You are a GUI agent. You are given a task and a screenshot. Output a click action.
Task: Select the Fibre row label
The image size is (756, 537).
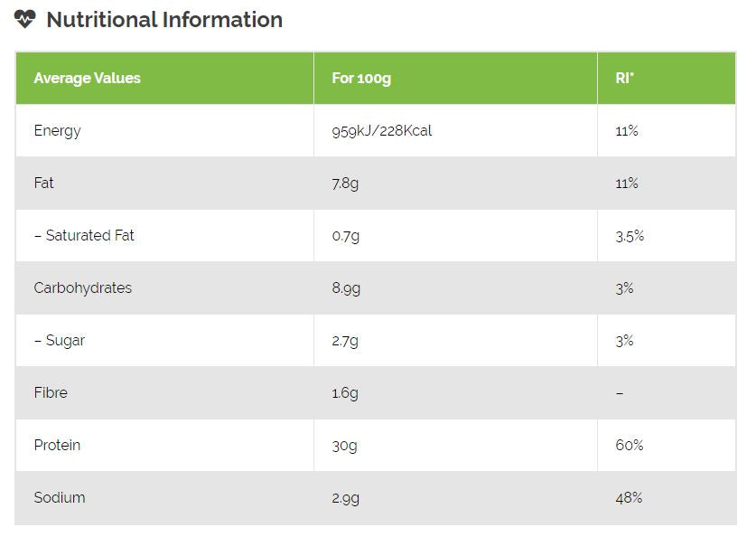point(51,392)
